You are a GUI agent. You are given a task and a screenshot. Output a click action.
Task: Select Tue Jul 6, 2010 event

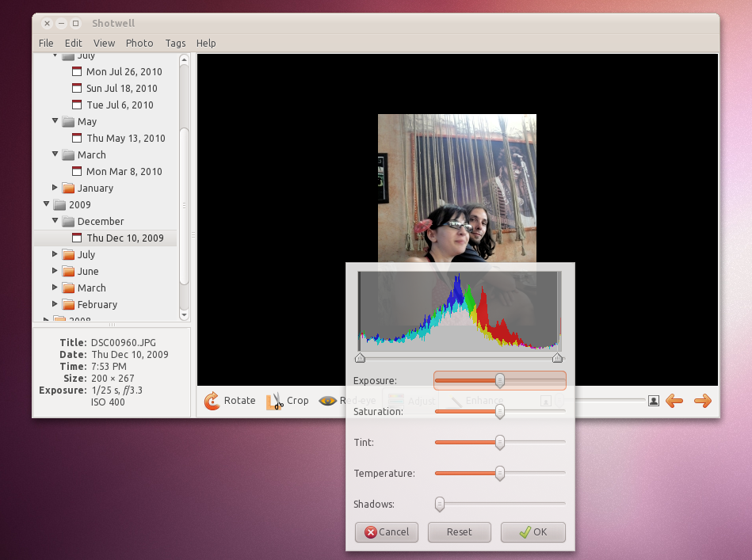coord(120,105)
